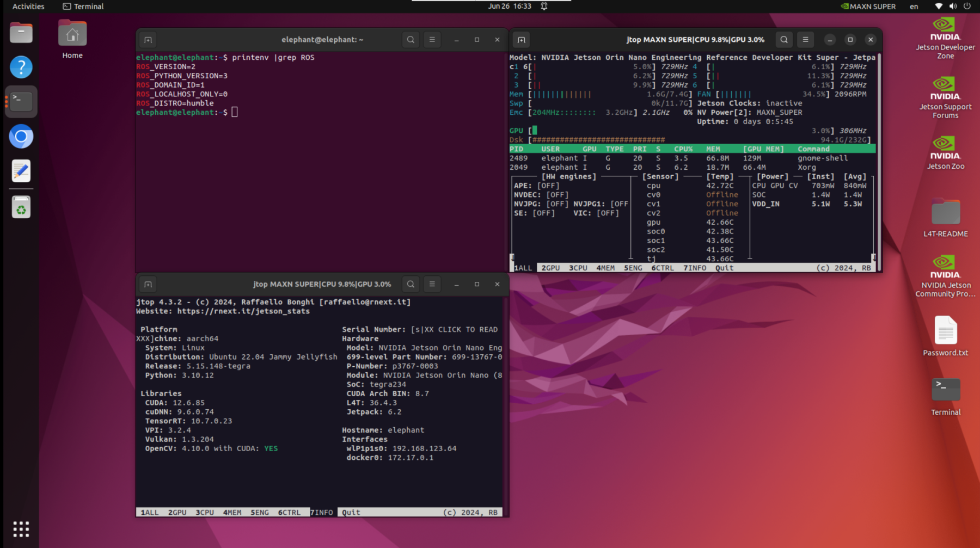Launch the Terminal desktop shortcut
The height and width of the screenshot is (548, 980).
pos(946,397)
